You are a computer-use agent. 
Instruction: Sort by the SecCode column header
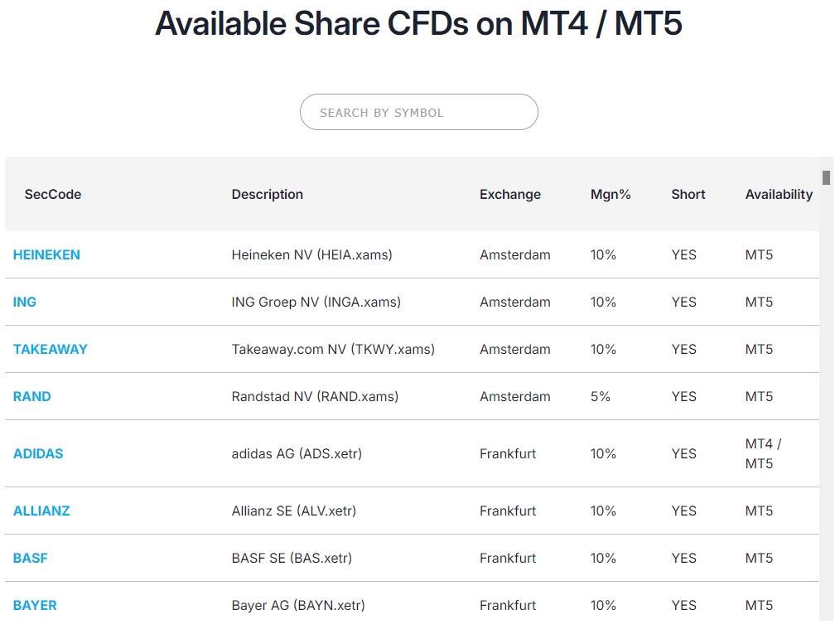[52, 194]
